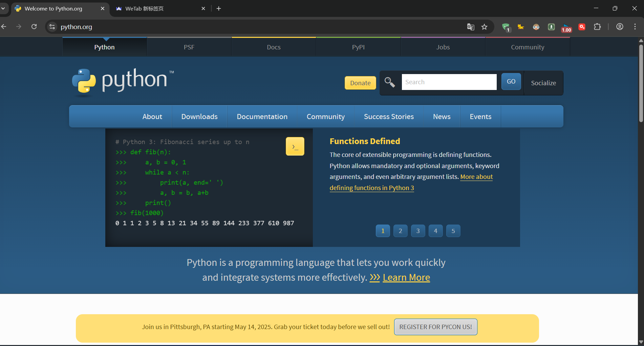Show slide 2 of the code carousel
This screenshot has width=644, height=346.
click(x=401, y=231)
